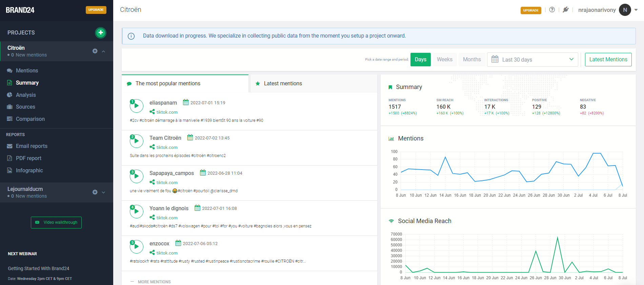Start Video walkthrough

point(56,222)
